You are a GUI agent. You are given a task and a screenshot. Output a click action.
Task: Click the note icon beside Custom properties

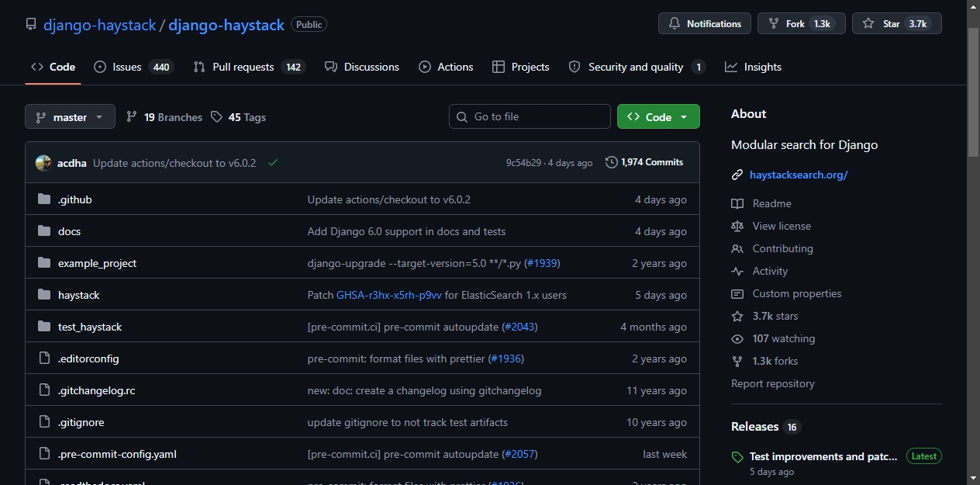click(x=737, y=293)
